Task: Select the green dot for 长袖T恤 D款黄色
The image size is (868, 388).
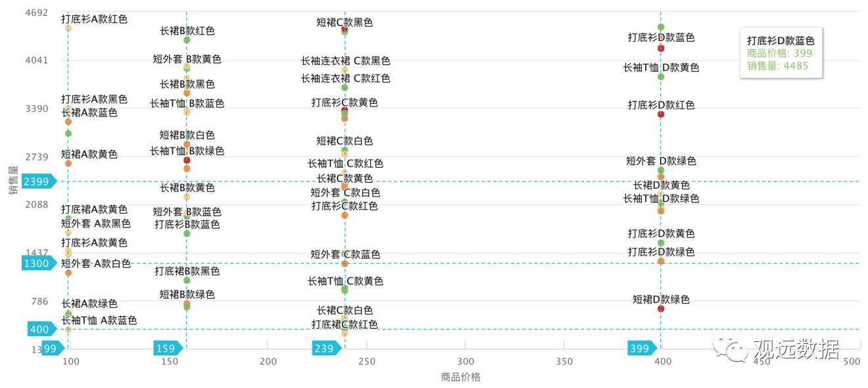Action: coord(661,77)
